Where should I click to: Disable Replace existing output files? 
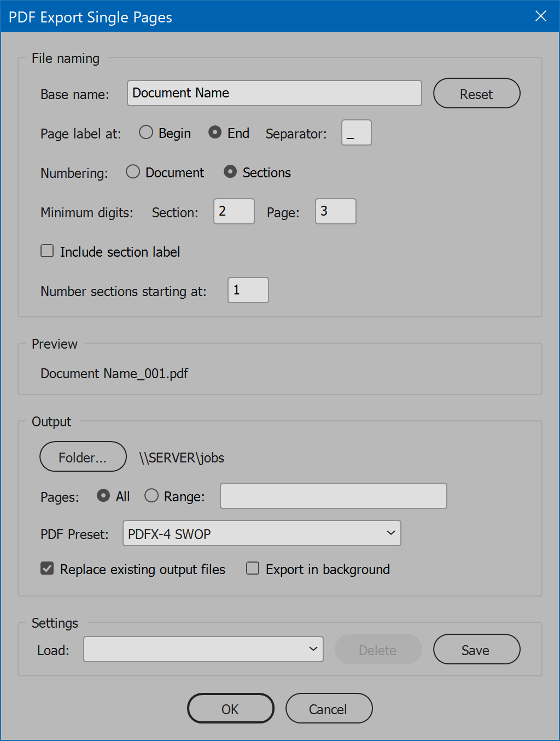pos(47,569)
